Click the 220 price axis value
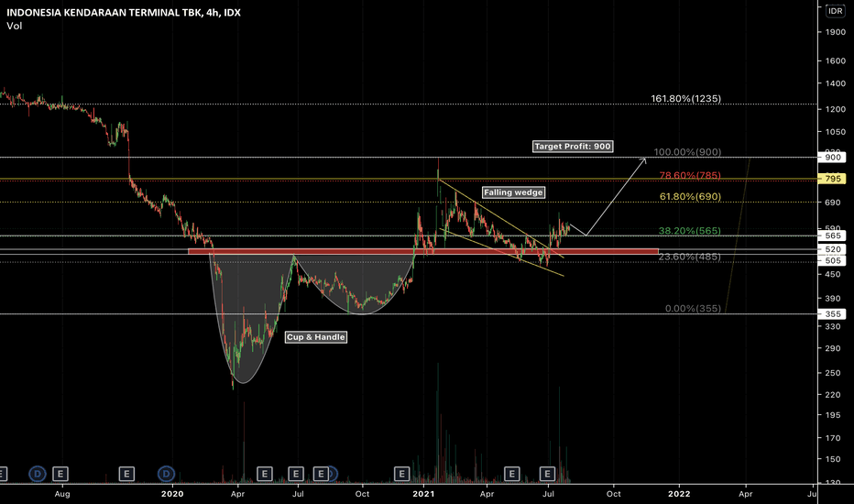 point(833,394)
